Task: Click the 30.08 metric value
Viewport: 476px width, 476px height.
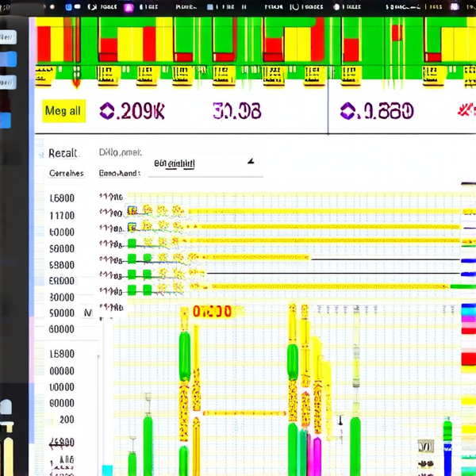Action: [236, 111]
